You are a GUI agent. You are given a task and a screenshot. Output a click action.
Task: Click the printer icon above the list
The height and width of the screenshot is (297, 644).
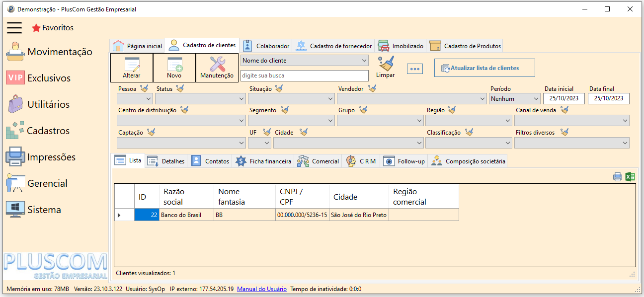pyautogui.click(x=618, y=176)
